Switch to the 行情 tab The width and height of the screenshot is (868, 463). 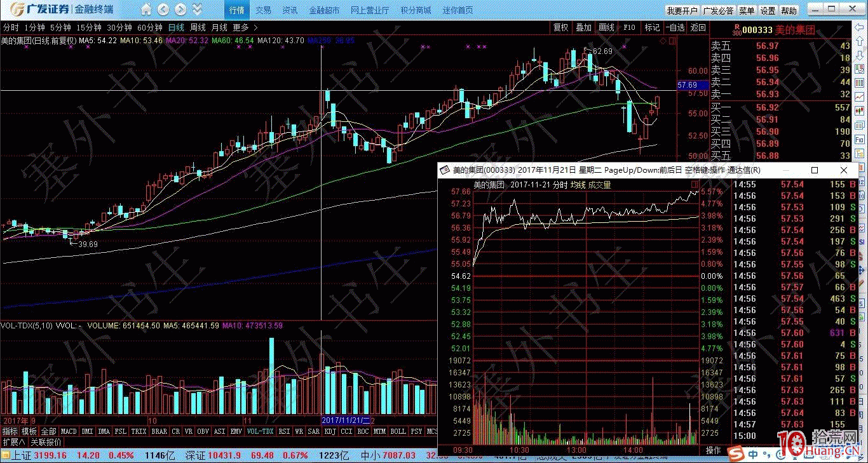236,11
